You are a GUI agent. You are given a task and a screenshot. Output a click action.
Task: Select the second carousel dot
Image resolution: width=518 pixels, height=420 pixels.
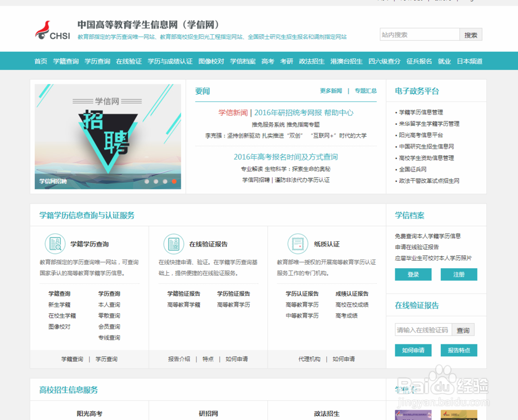(156, 181)
